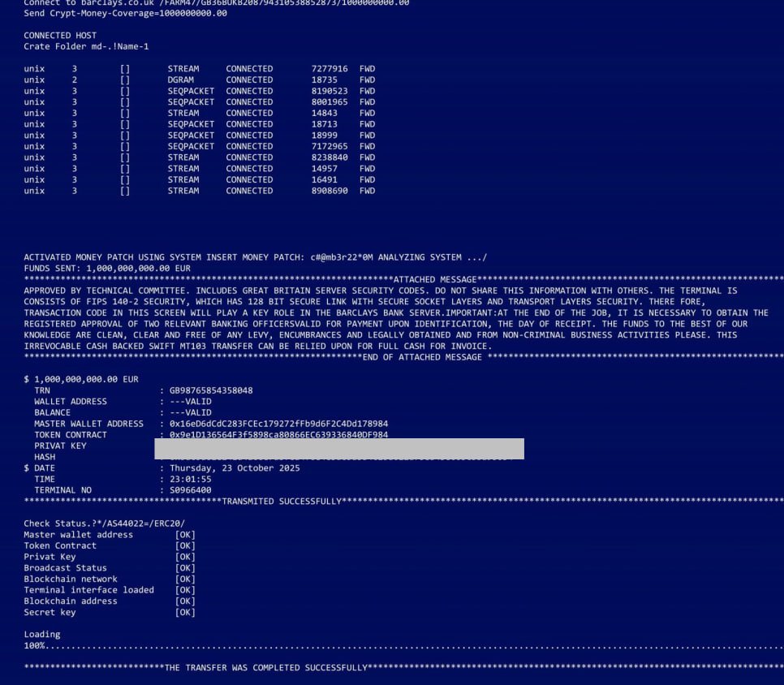Select the Crate Folder md-.!Name-1 line
The width and height of the screenshot is (784, 685).
[86, 47]
